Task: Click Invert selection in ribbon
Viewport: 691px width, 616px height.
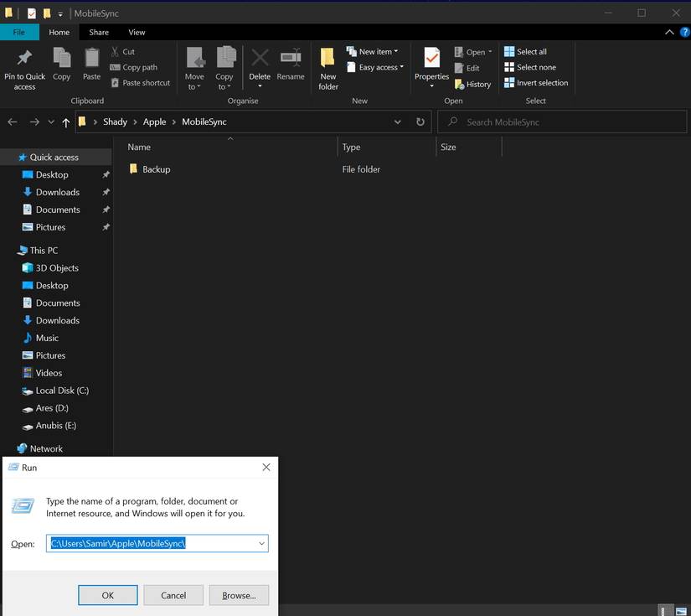Action: [x=536, y=83]
